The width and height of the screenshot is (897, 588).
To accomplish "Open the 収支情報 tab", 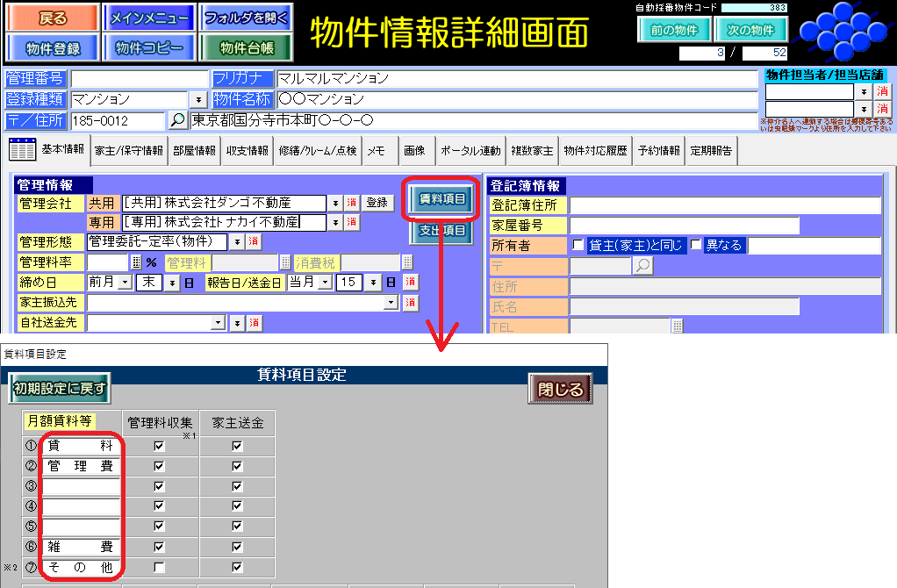I will coord(247,151).
